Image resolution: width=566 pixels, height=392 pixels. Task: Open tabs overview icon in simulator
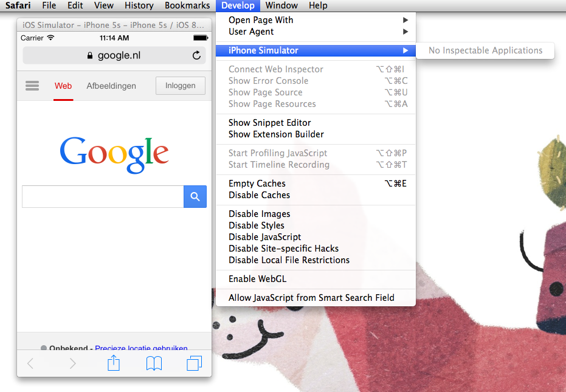[x=194, y=363]
